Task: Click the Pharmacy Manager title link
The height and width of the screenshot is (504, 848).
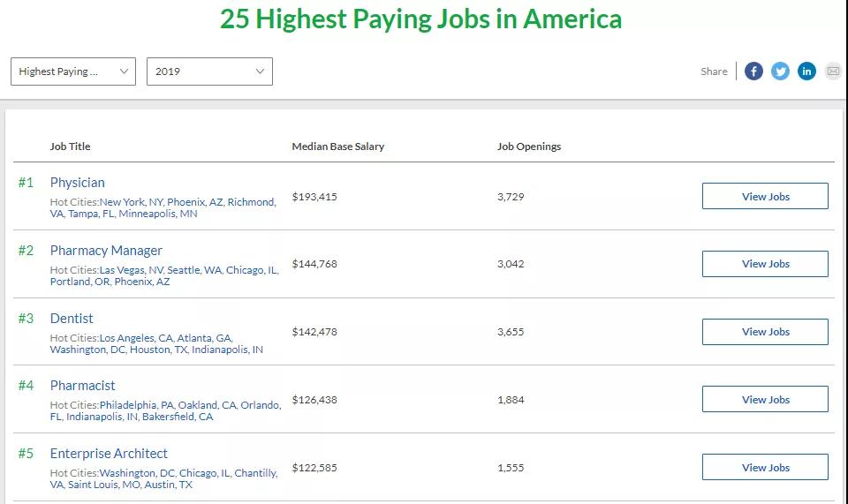Action: coord(106,251)
